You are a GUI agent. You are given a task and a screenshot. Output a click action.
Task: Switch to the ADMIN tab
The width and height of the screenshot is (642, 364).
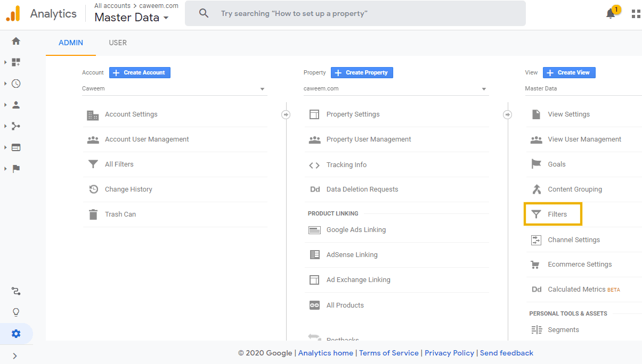point(71,43)
